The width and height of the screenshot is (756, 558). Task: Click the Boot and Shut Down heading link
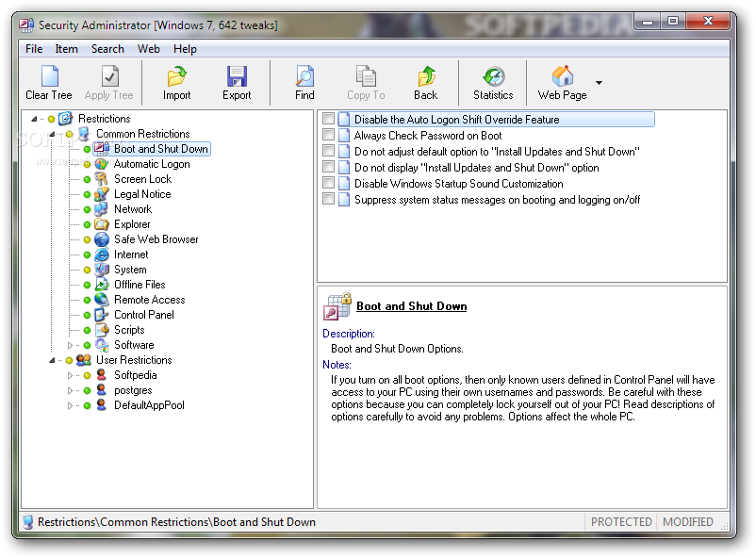click(x=411, y=306)
